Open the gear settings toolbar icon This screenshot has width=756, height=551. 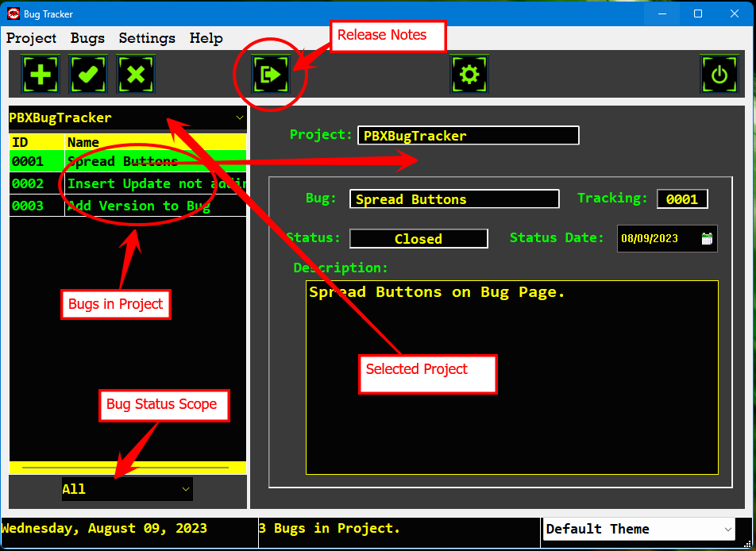pyautogui.click(x=469, y=75)
